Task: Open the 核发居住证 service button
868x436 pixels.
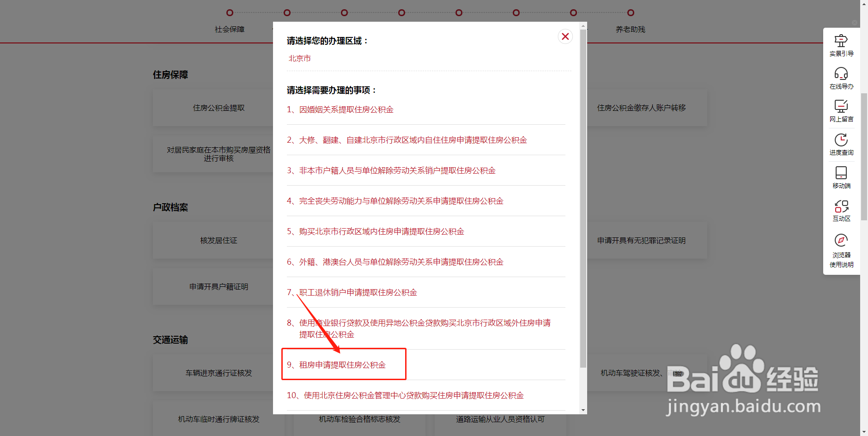Action: click(219, 240)
